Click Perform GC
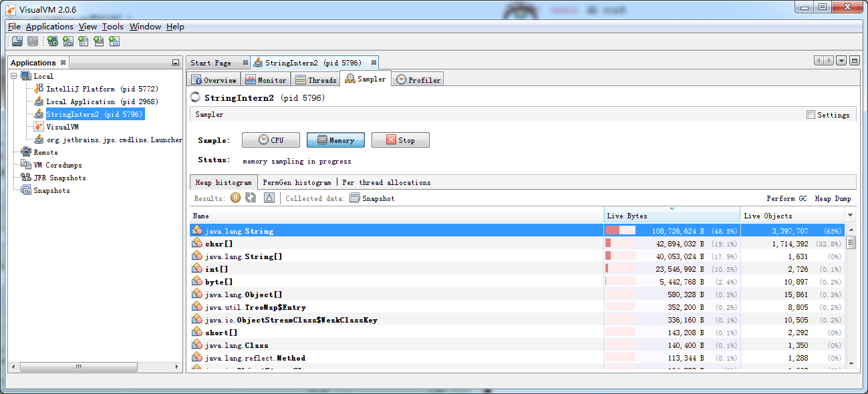This screenshot has height=394, width=868. pyautogui.click(x=786, y=198)
